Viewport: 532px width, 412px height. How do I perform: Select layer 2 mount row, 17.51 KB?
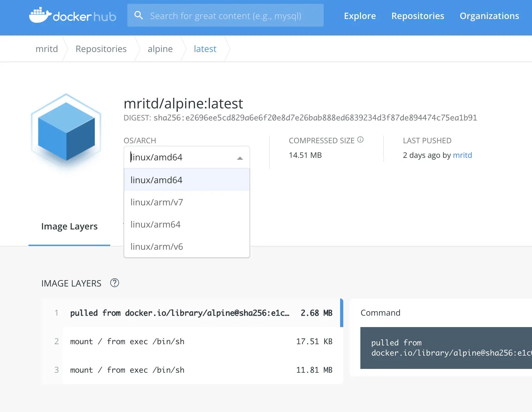point(192,341)
